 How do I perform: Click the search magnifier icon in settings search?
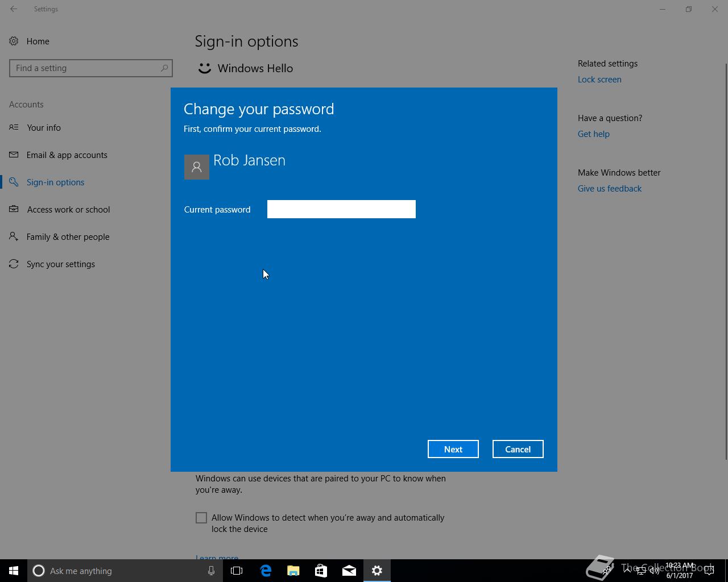coord(164,68)
